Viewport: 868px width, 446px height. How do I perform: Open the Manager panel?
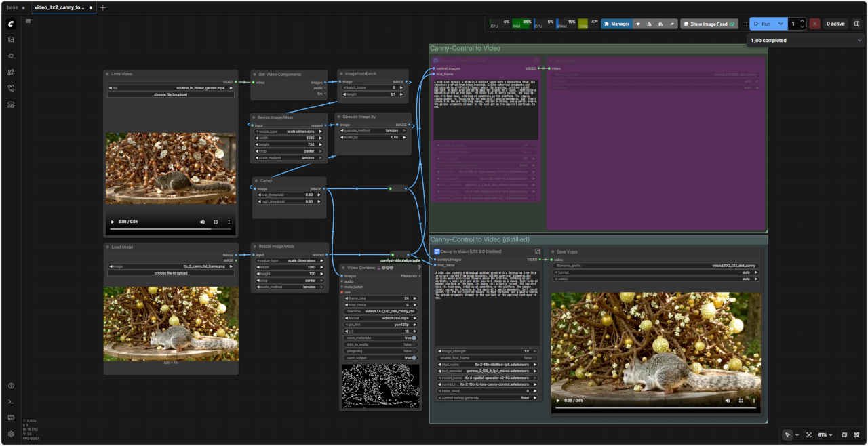616,24
